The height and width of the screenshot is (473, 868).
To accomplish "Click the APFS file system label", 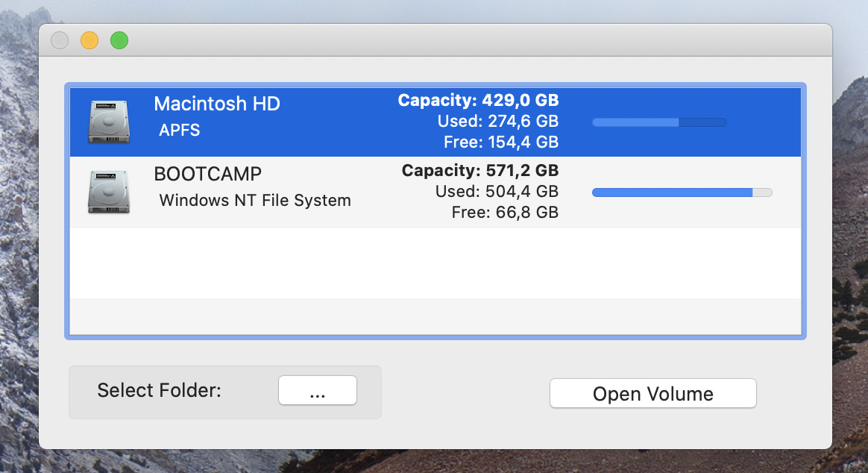I will pos(180,131).
